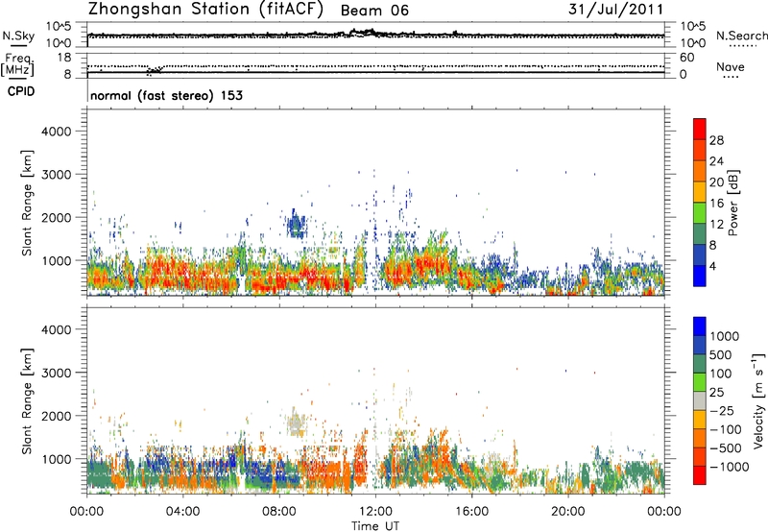Viewport: 768px width, 532px height.
Task: Click the velocity color bar gray segment
Action: click(x=700, y=401)
